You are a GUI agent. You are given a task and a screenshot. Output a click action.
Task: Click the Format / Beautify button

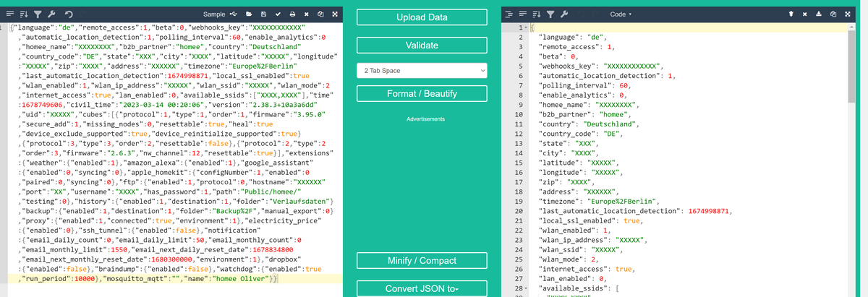click(x=422, y=95)
